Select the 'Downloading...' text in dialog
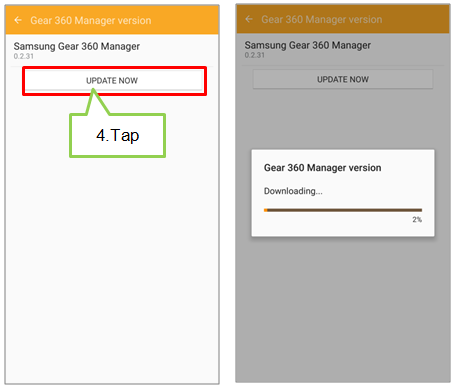The image size is (455, 388). [x=293, y=191]
